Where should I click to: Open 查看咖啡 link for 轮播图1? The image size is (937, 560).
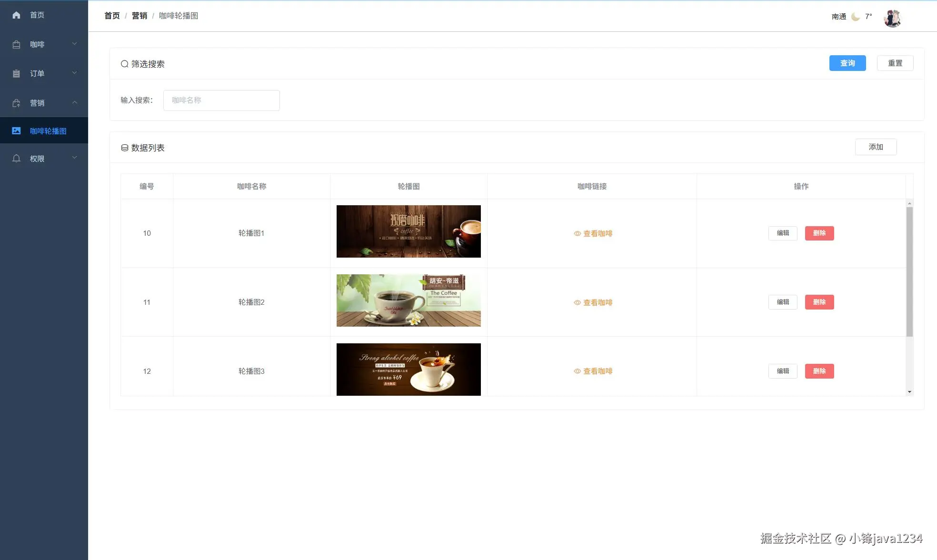tap(593, 233)
